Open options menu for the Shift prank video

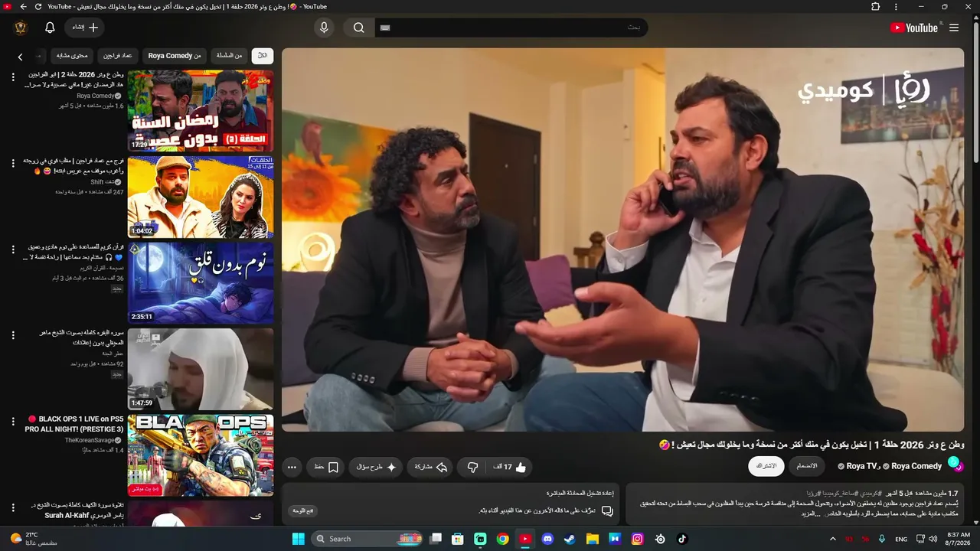click(13, 164)
